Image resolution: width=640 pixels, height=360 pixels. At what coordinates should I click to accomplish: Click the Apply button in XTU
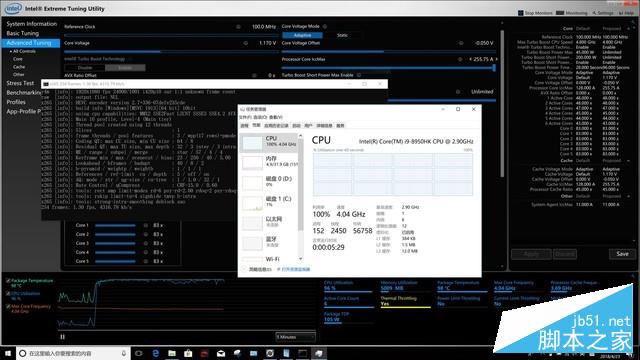pos(531,254)
